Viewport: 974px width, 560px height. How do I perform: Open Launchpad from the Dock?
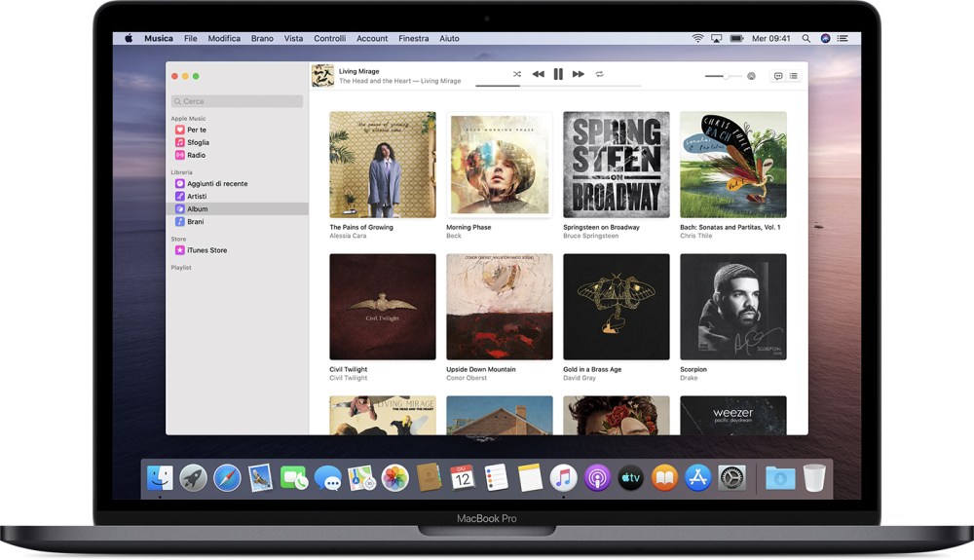pyautogui.click(x=193, y=478)
